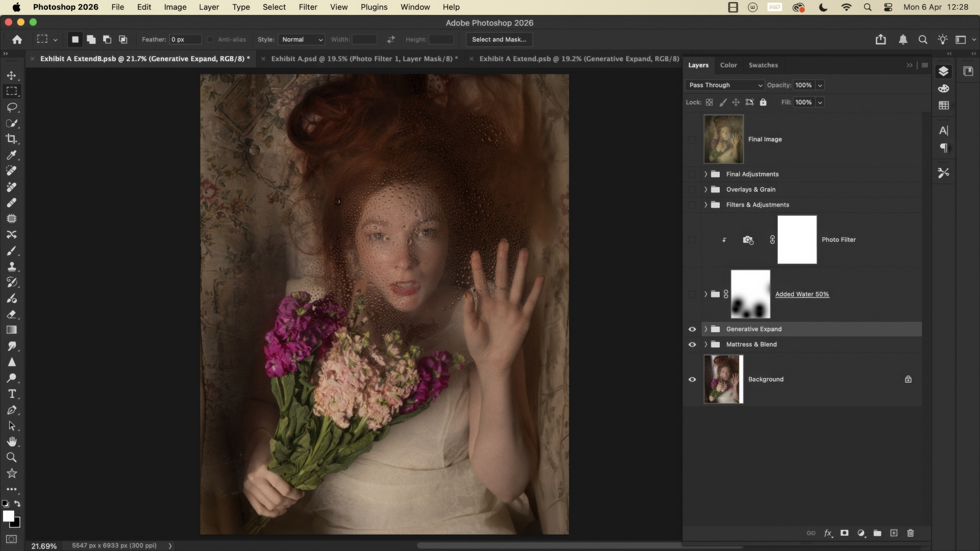Click the foreground color swatch

8,516
